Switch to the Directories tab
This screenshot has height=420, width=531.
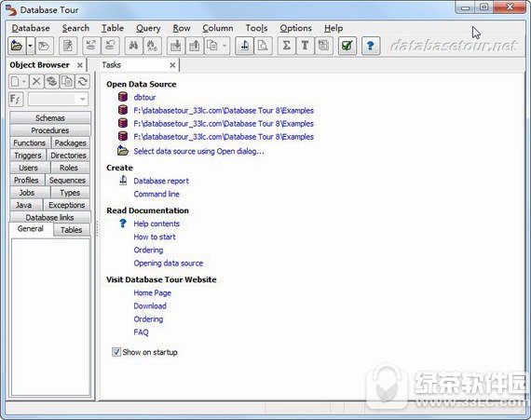(x=68, y=156)
